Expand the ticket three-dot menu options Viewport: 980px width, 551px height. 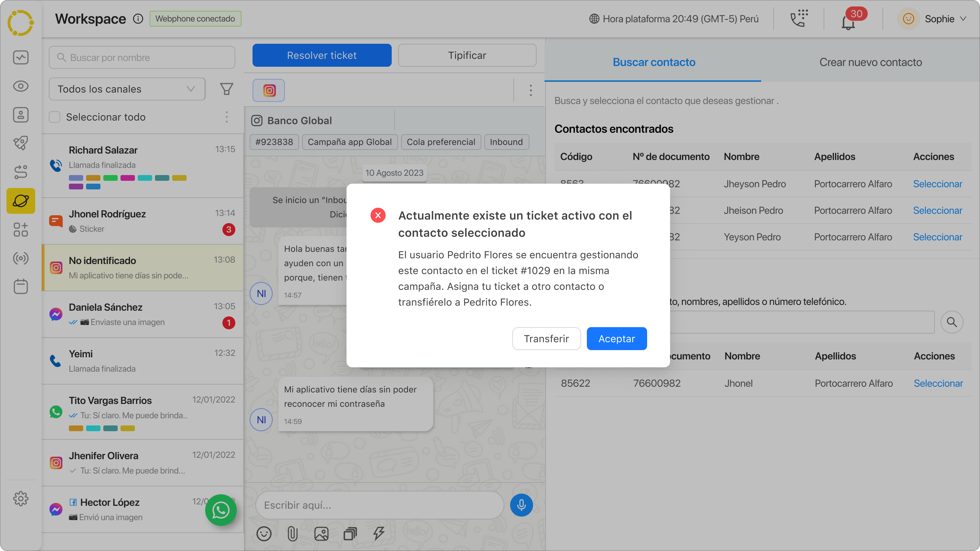tap(531, 90)
